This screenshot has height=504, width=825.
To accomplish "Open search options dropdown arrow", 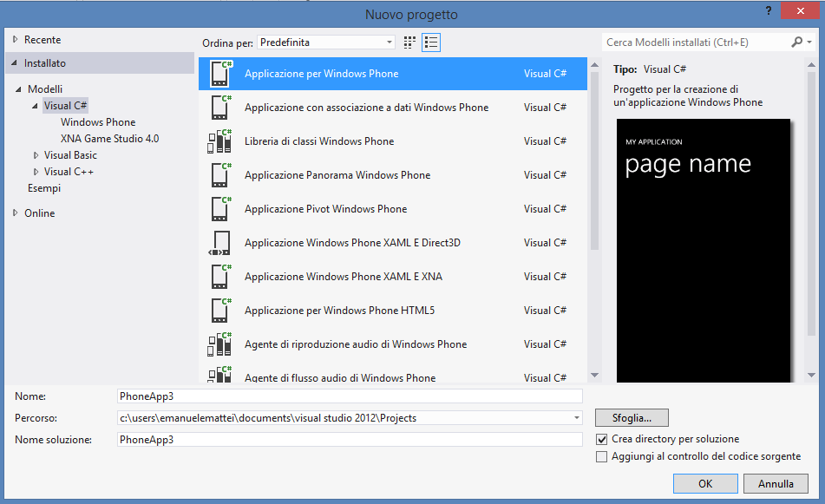I will click(809, 43).
